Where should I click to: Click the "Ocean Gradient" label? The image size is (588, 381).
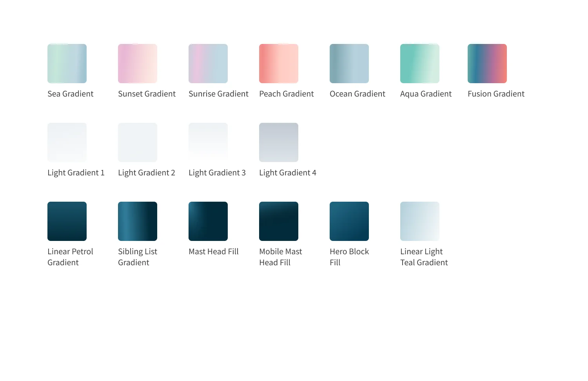(358, 94)
